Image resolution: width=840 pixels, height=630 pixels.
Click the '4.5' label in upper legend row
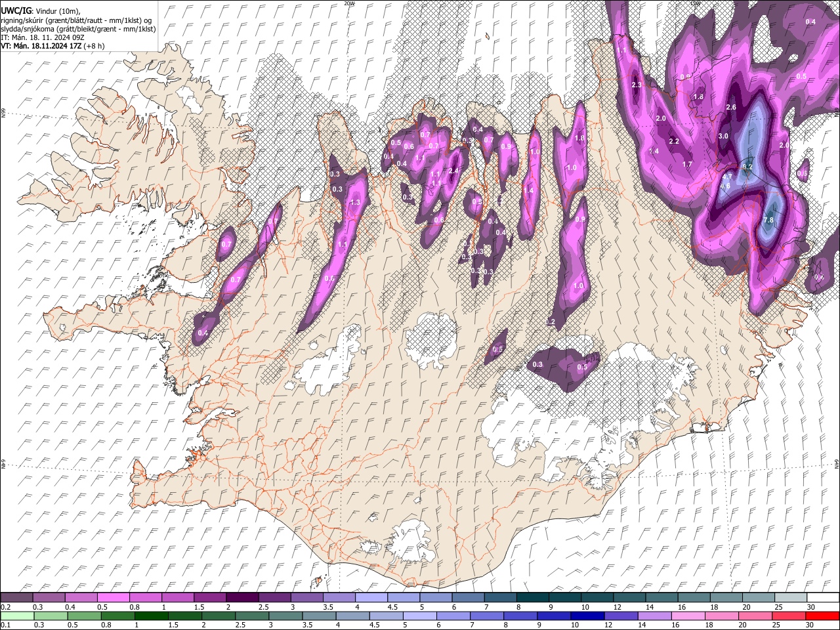392,607
